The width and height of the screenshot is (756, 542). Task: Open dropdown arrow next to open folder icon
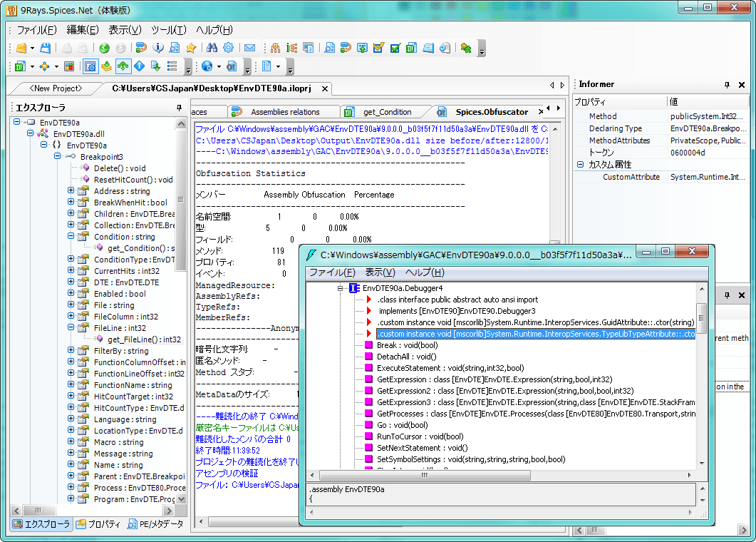tap(32, 48)
